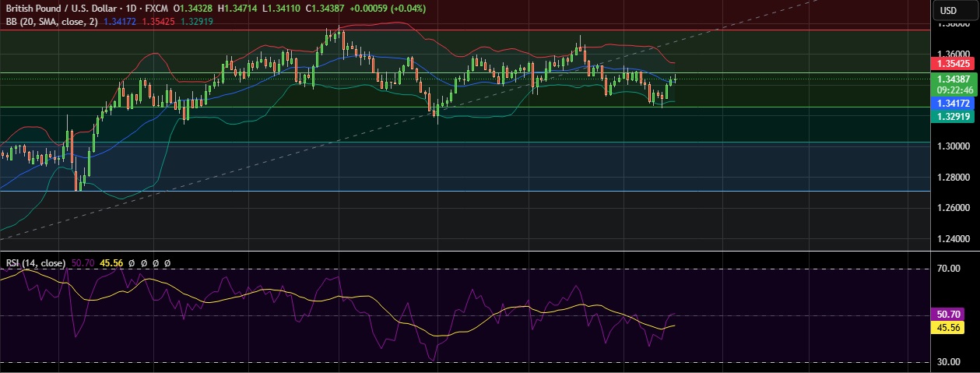Click the 1.30000 level on price scale
Image resolution: width=980 pixels, height=373 pixels.
coord(954,146)
